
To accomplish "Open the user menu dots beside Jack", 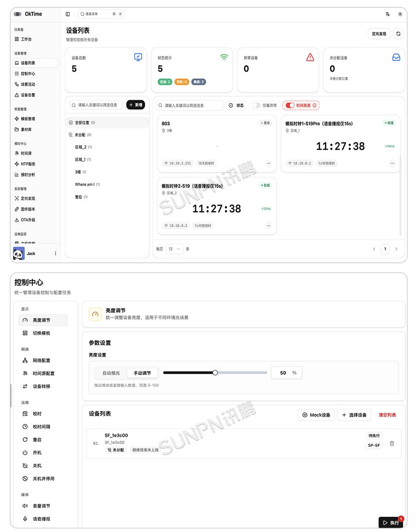I will pos(56,254).
